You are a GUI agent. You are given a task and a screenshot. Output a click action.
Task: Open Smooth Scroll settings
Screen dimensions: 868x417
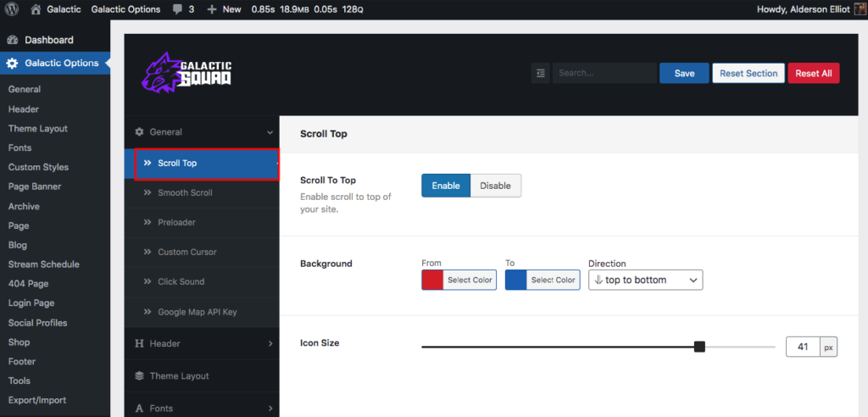tap(202, 192)
